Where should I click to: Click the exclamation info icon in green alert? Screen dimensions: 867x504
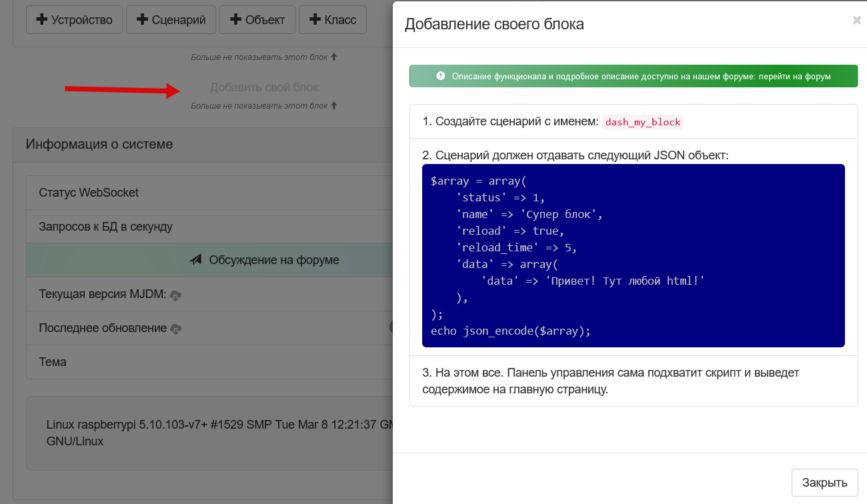point(440,76)
